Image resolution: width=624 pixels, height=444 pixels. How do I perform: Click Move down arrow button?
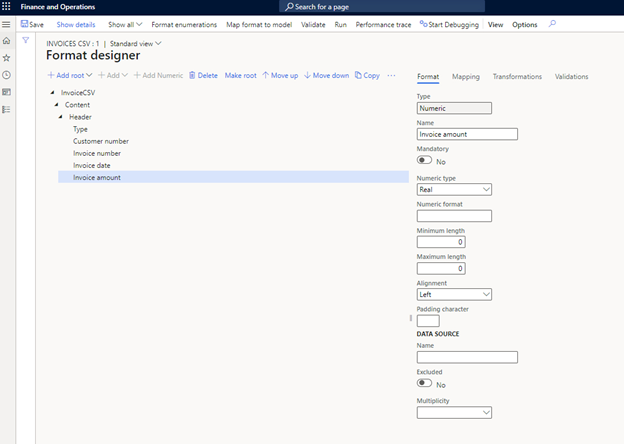327,76
